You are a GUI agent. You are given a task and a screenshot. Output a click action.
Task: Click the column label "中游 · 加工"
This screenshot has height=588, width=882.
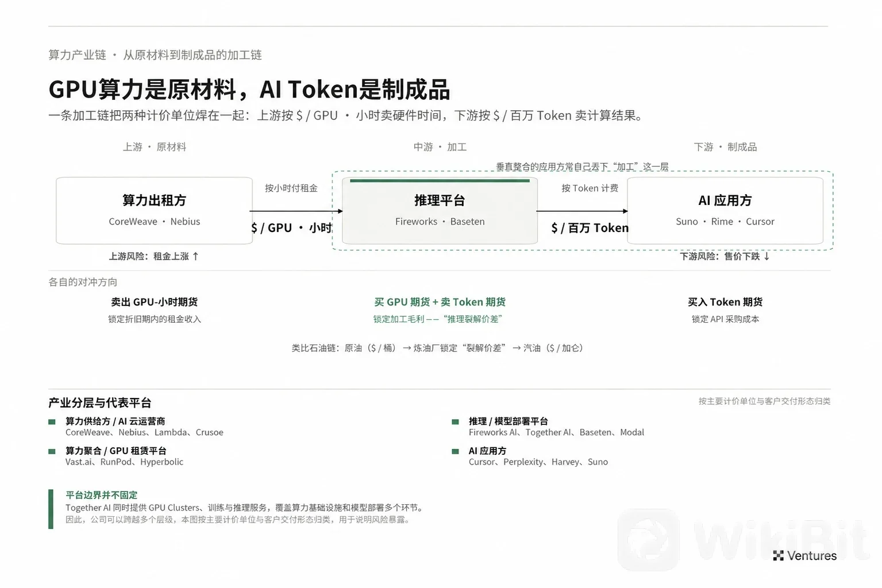coord(440,147)
